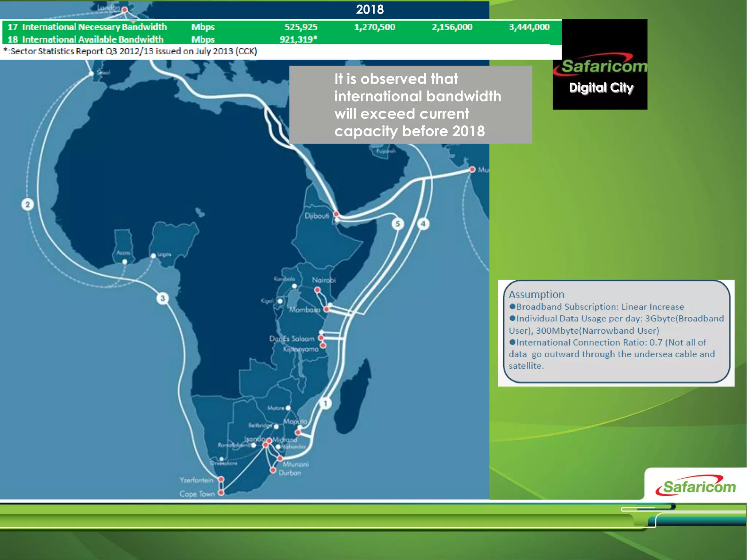Viewport: 747px width, 560px height.
Task: Click cable route marker number 5
Action: tap(398, 223)
